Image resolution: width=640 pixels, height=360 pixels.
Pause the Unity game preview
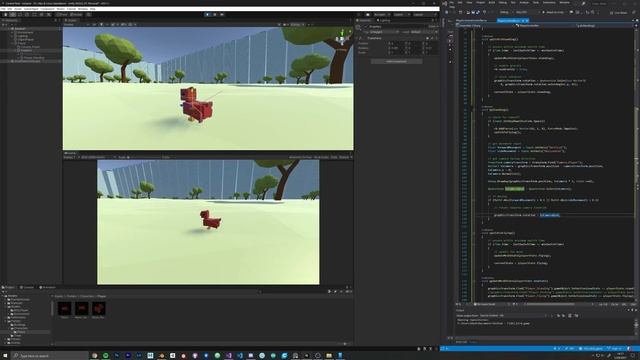(215, 14)
